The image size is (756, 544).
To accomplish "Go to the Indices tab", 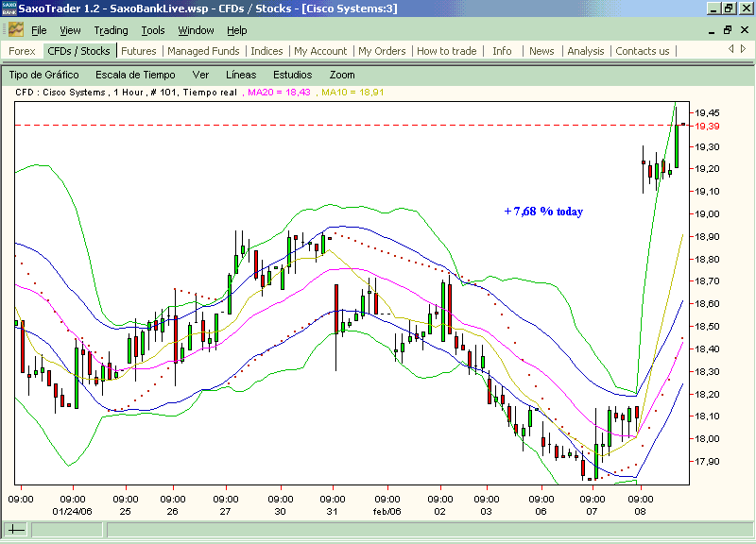I will point(266,51).
